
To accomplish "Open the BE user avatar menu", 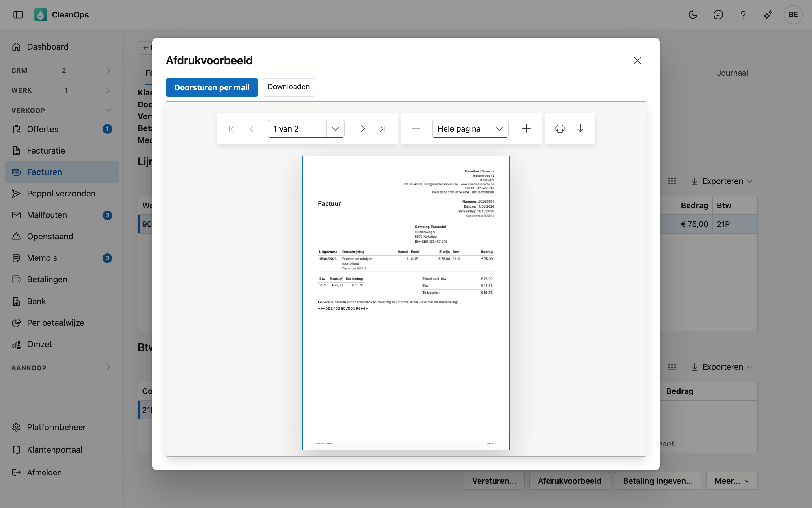I will coord(793,15).
